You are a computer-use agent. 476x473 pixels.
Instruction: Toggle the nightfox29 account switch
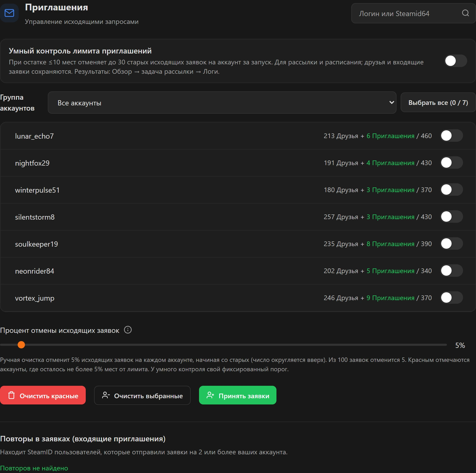point(452,163)
